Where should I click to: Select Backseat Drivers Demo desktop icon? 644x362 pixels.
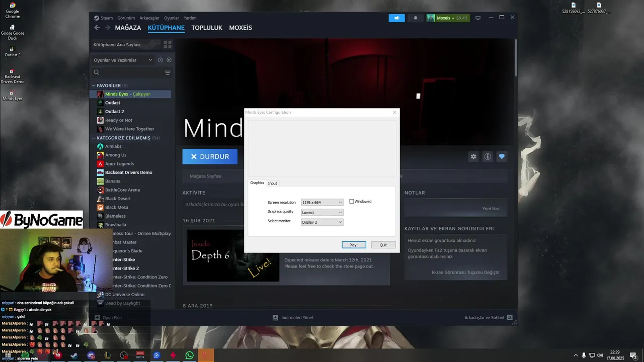[x=13, y=76]
